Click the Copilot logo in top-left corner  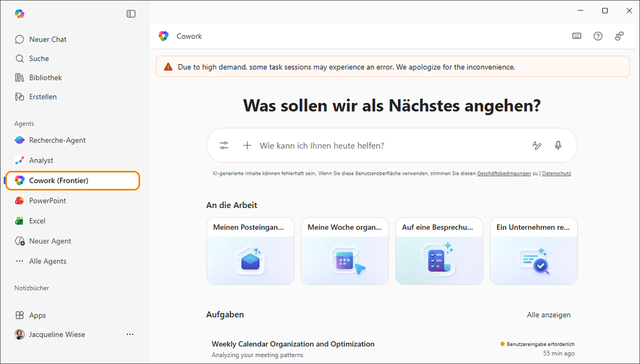(20, 14)
